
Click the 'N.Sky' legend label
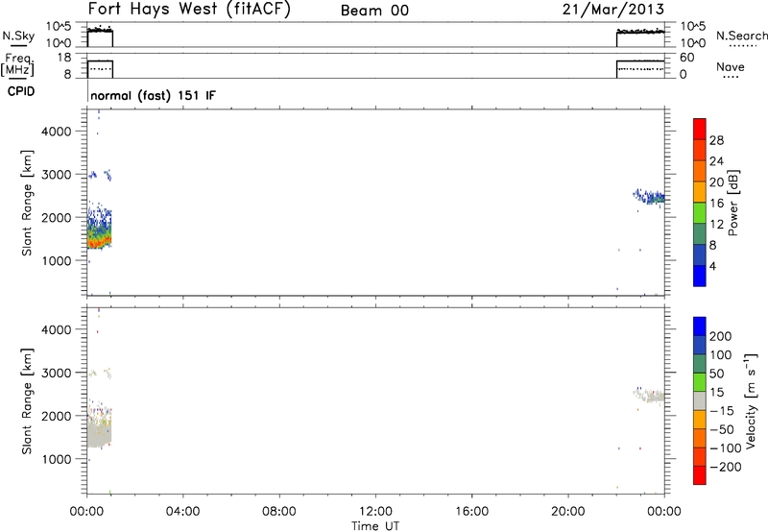tap(18, 36)
